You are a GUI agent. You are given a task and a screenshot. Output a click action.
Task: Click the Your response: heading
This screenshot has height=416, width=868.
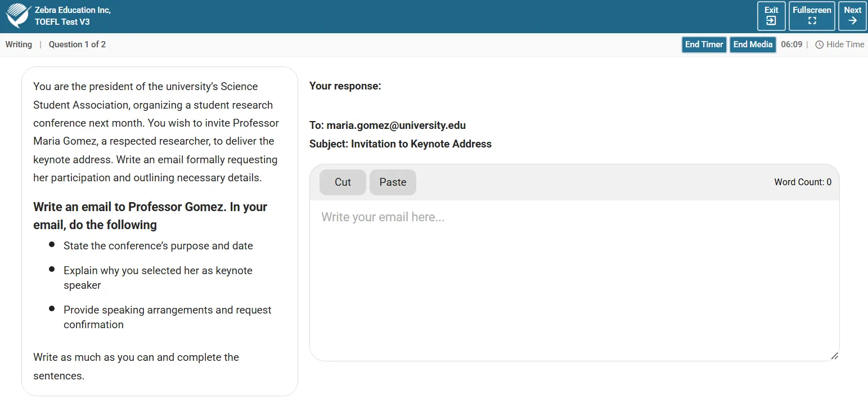pos(345,86)
